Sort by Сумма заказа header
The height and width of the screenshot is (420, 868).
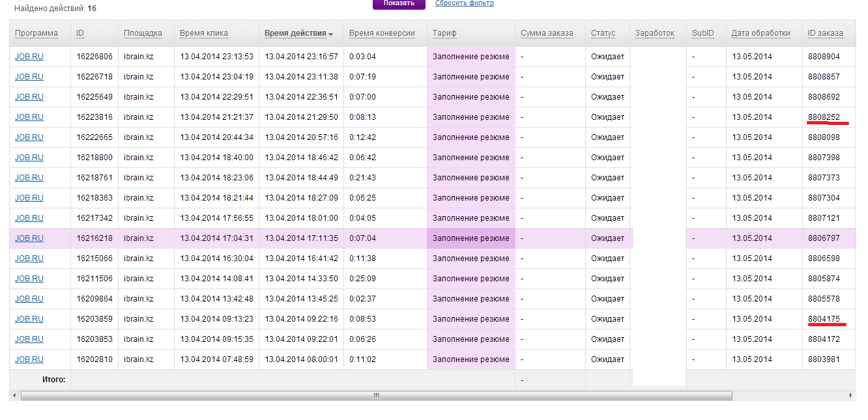pyautogui.click(x=547, y=33)
